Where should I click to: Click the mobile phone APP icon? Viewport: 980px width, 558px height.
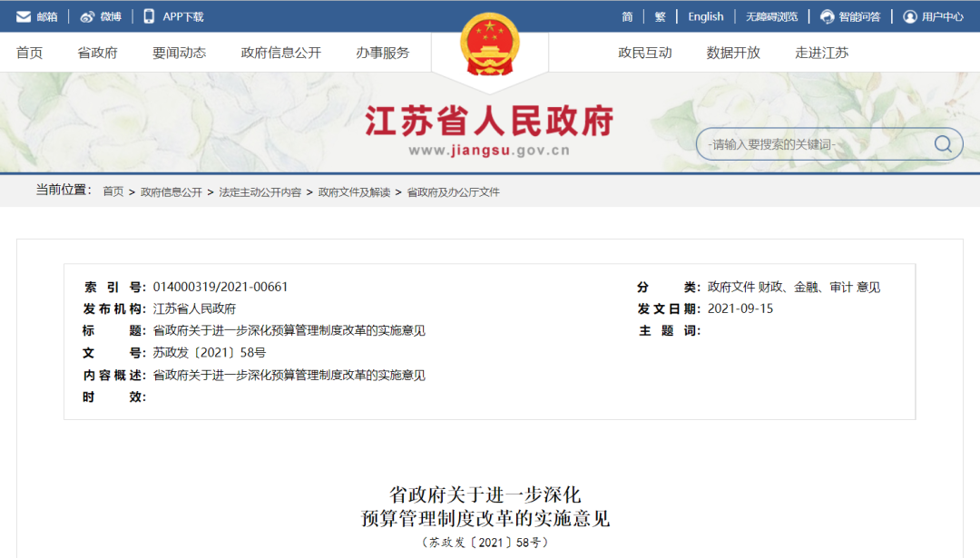pos(149,16)
